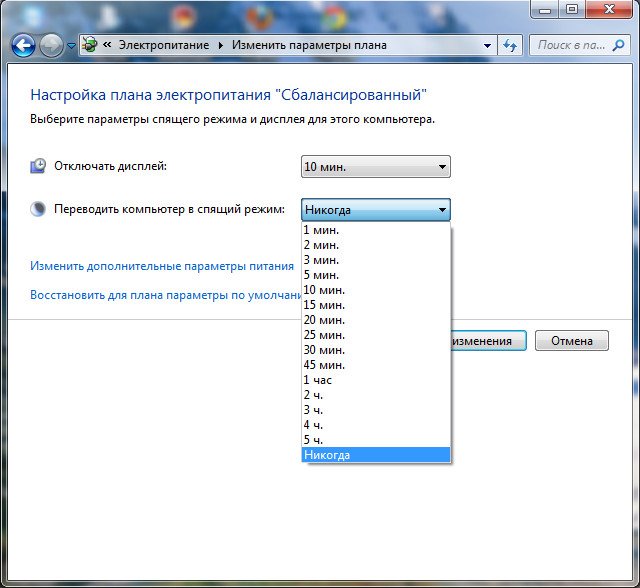Screen dimensions: 640x588
Task: Pick the 3 ч. option
Action: pyautogui.click(x=376, y=410)
